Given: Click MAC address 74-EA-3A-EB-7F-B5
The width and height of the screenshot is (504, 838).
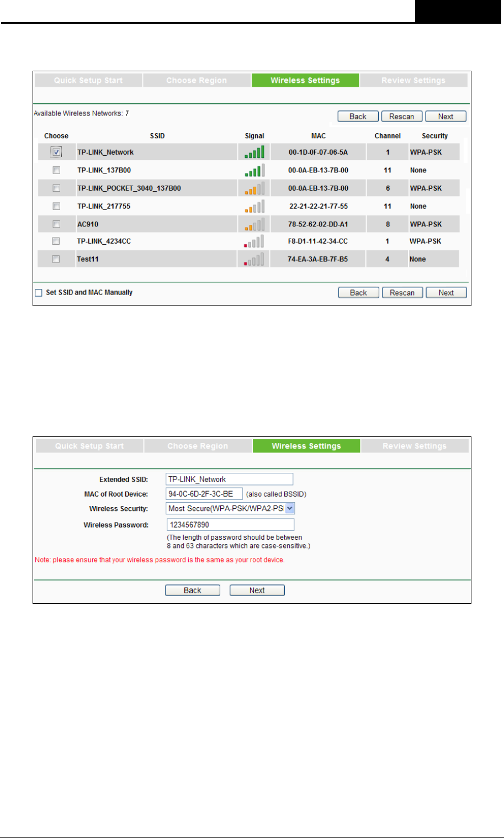Looking at the screenshot, I should click(x=318, y=259).
